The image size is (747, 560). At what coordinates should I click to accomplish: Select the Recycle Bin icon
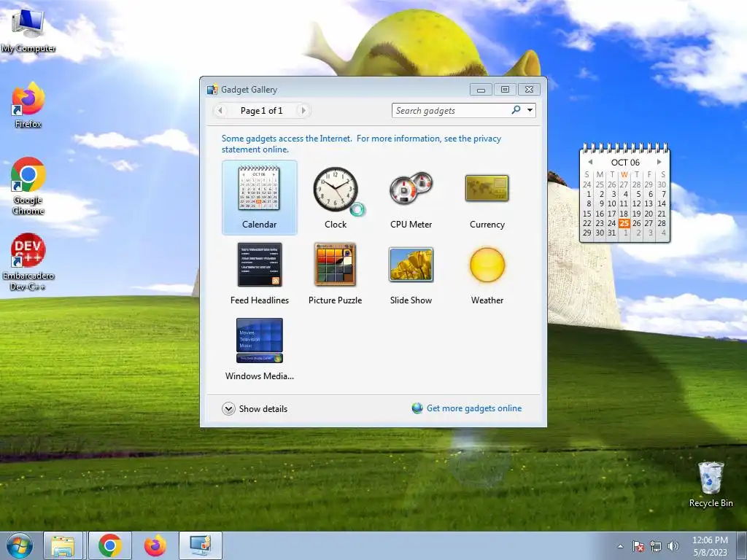pyautogui.click(x=711, y=485)
